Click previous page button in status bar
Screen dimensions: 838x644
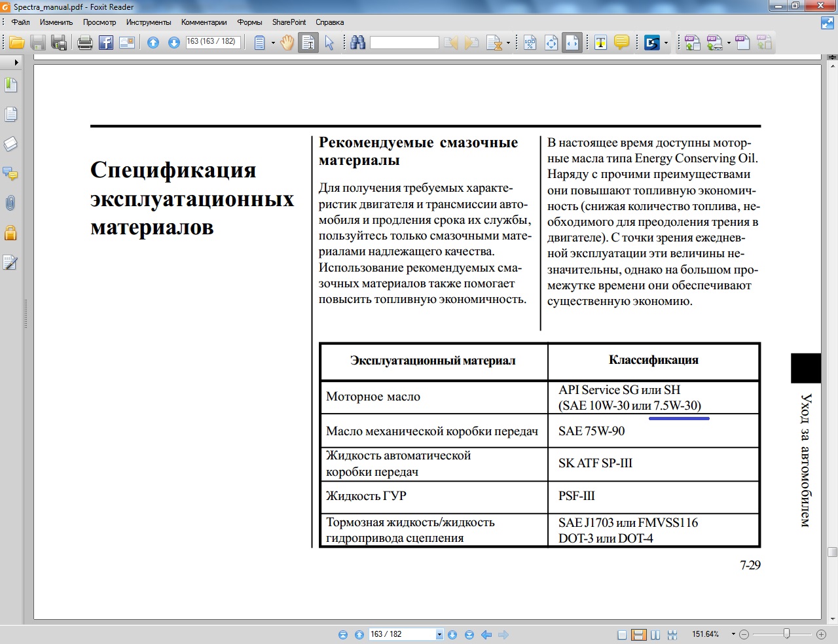tap(359, 634)
